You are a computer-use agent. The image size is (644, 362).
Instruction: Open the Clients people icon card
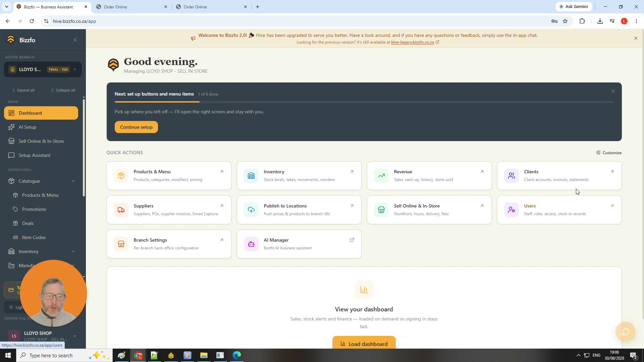[x=512, y=176]
